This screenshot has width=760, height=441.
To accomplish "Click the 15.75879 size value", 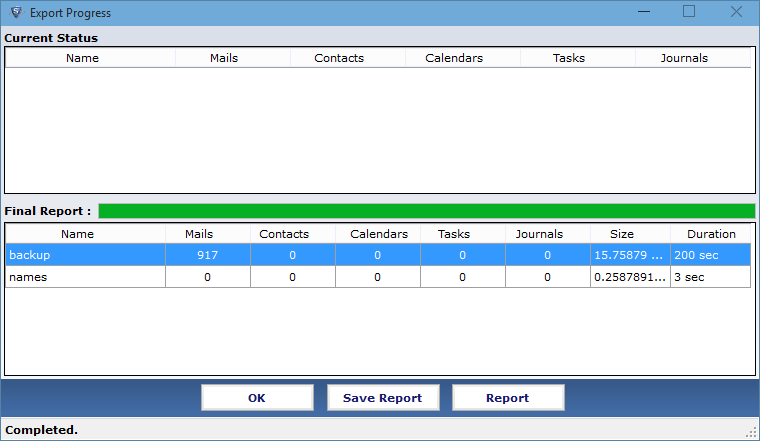I will pyautogui.click(x=630, y=255).
